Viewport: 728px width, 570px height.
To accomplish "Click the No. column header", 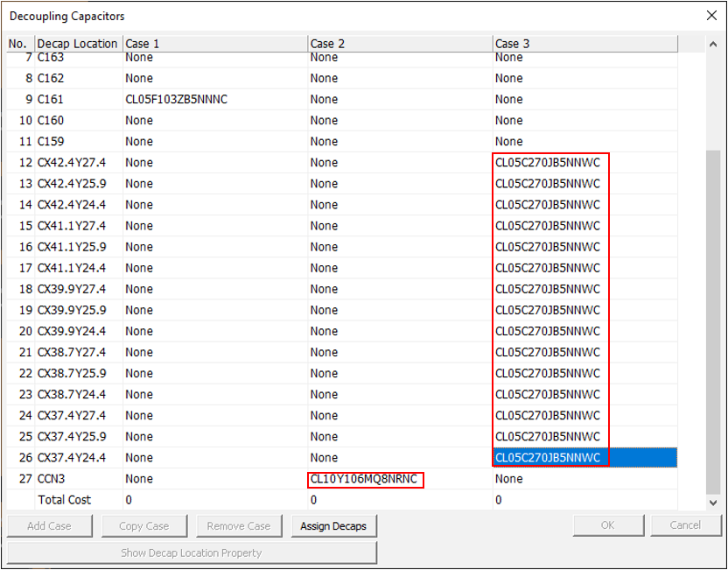I will tap(18, 44).
